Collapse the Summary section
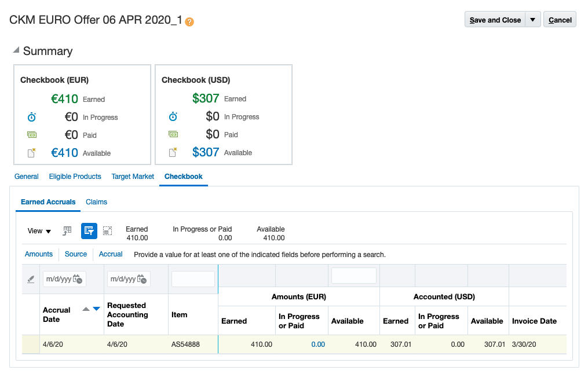Image resolution: width=588 pixels, height=374 pixels. tap(17, 50)
